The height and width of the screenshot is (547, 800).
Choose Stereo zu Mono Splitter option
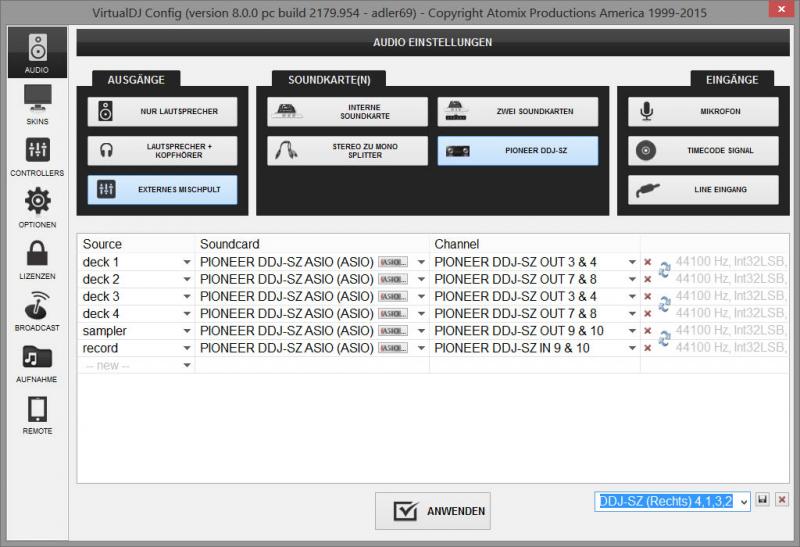point(347,151)
